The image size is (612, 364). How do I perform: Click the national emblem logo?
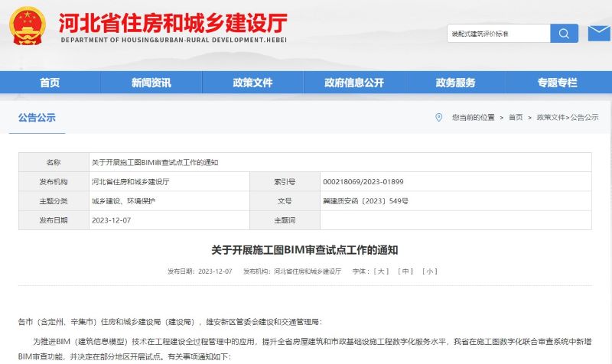click(x=28, y=25)
